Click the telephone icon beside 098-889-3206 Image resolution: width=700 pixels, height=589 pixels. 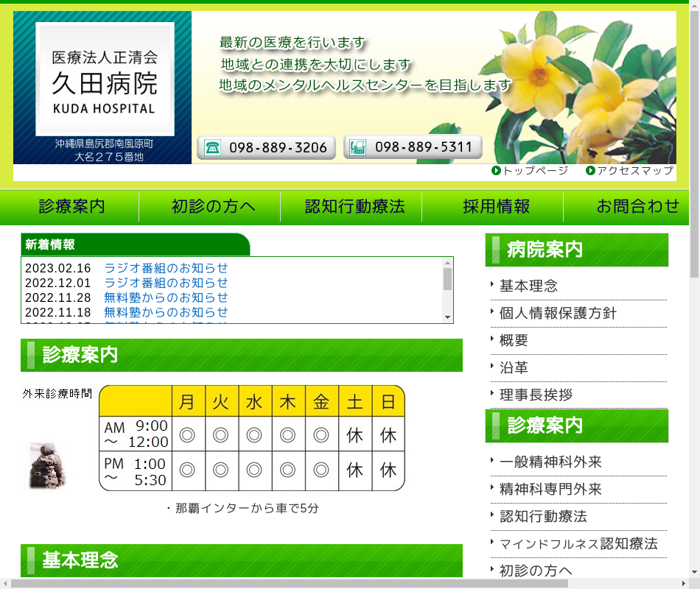[213, 147]
